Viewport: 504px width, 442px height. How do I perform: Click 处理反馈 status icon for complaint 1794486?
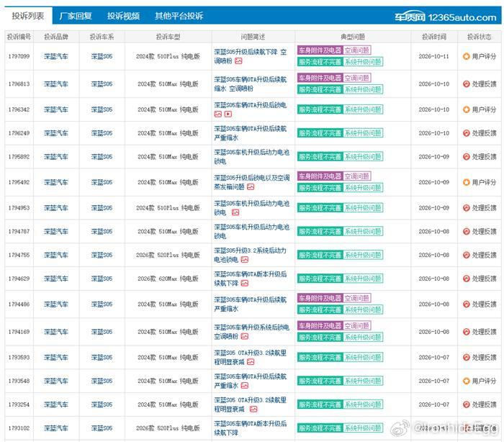466,304
